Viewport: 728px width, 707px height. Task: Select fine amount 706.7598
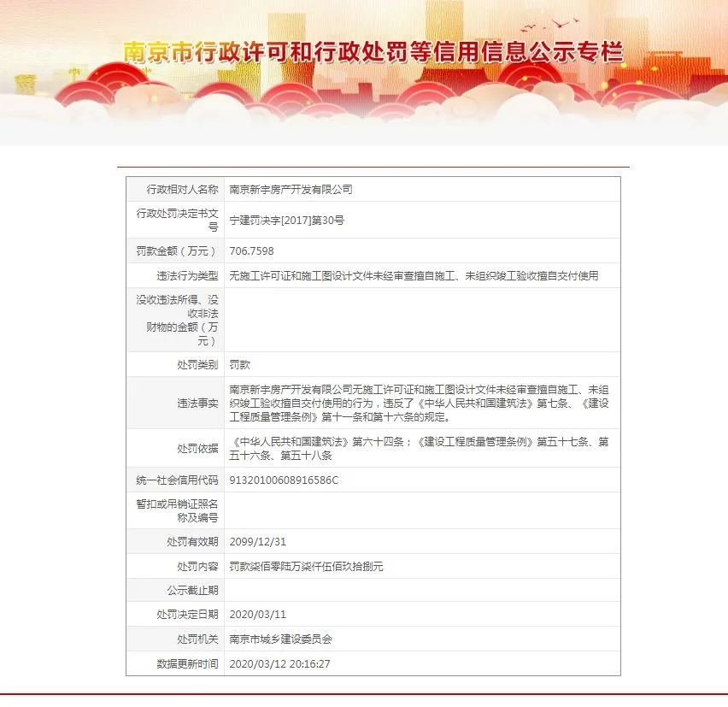click(252, 250)
